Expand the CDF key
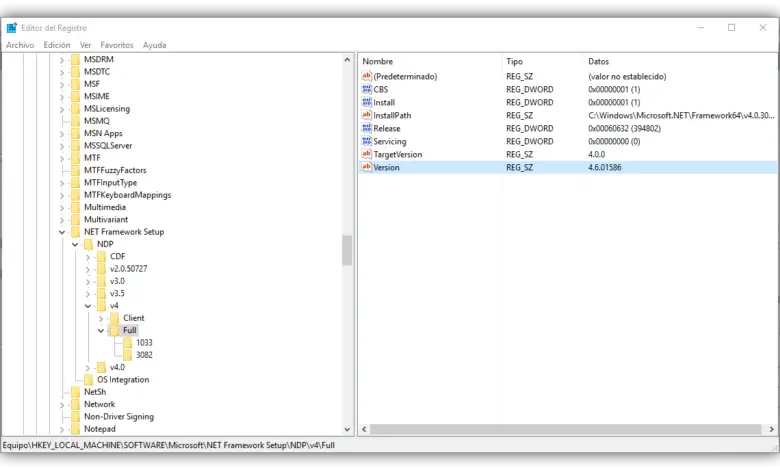Screen dimensions: 780x470 88,257
